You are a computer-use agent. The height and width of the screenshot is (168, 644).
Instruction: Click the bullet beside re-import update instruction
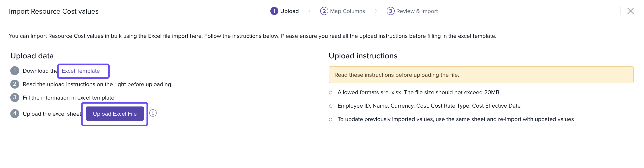(x=330, y=119)
